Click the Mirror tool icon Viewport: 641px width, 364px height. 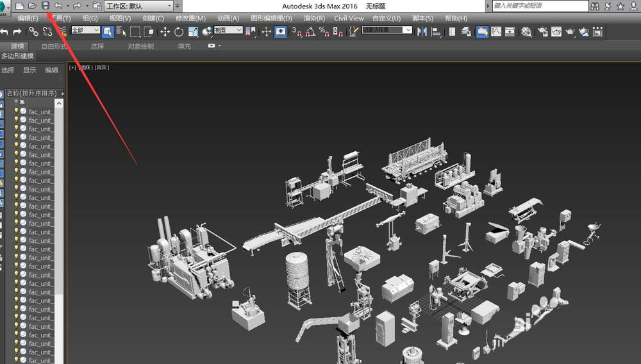[422, 31]
